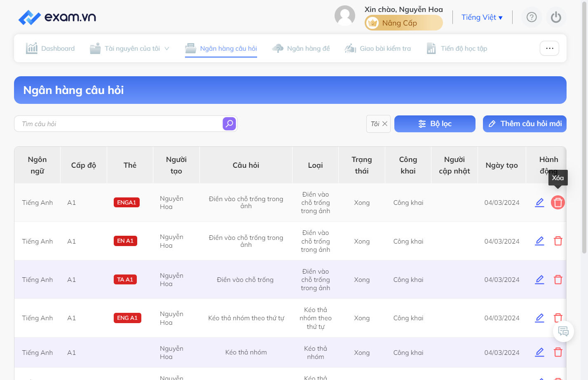Expand the Tiếng Việt language dropdown
Viewport: 588px width, 380px height.
[482, 17]
